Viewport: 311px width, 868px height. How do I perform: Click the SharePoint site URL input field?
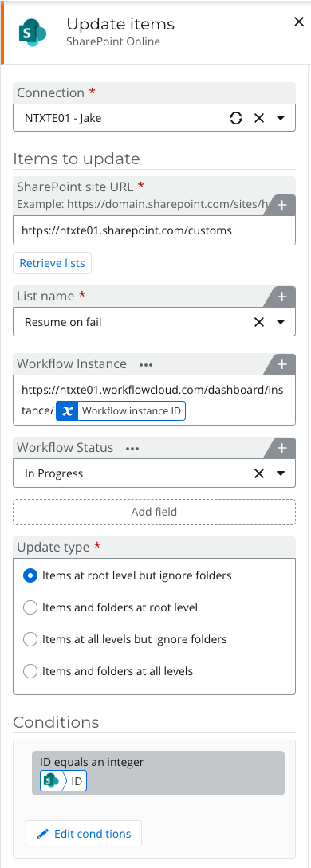pos(155,230)
